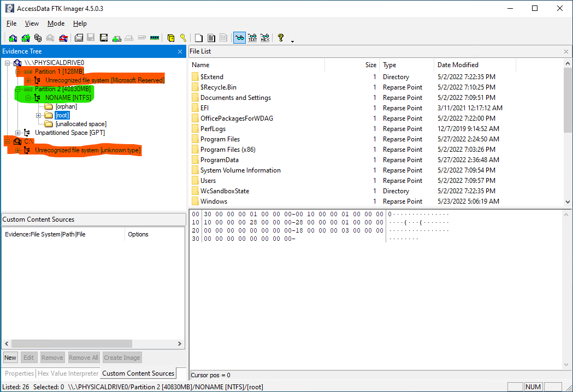This screenshot has width=573, height=392.
Task: Open the File menu
Action: (x=11, y=23)
